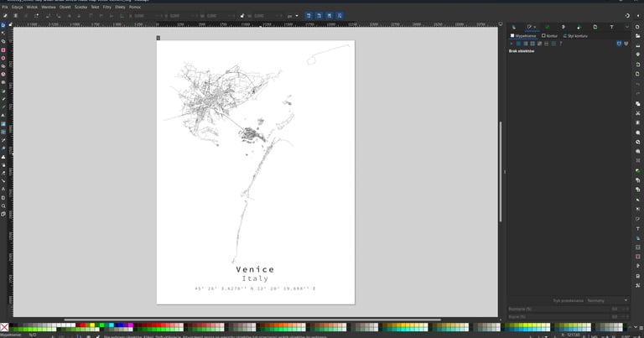Pick the no-color X swatch in palette
644x338 pixels.
click(4, 327)
